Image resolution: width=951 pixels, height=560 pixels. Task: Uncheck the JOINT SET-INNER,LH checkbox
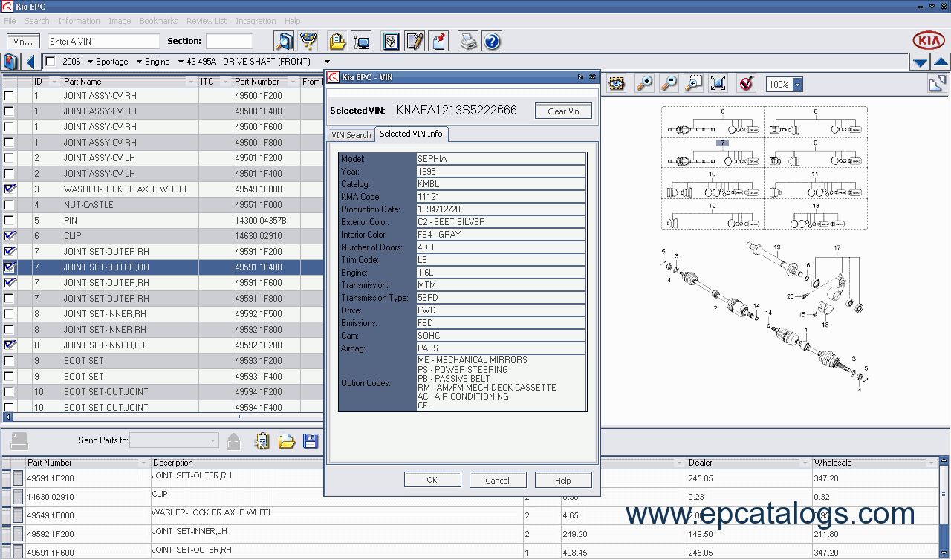tap(9, 345)
